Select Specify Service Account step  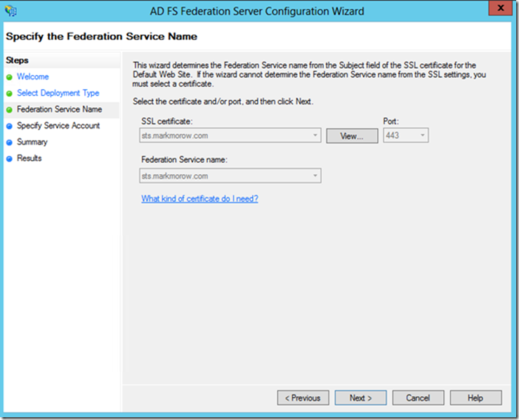[58, 126]
